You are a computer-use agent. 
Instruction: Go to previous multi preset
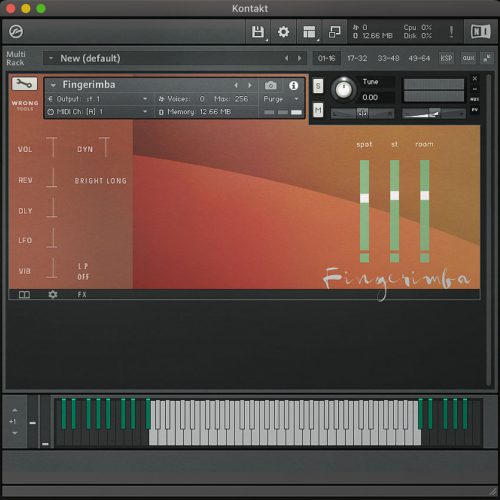(x=286, y=58)
